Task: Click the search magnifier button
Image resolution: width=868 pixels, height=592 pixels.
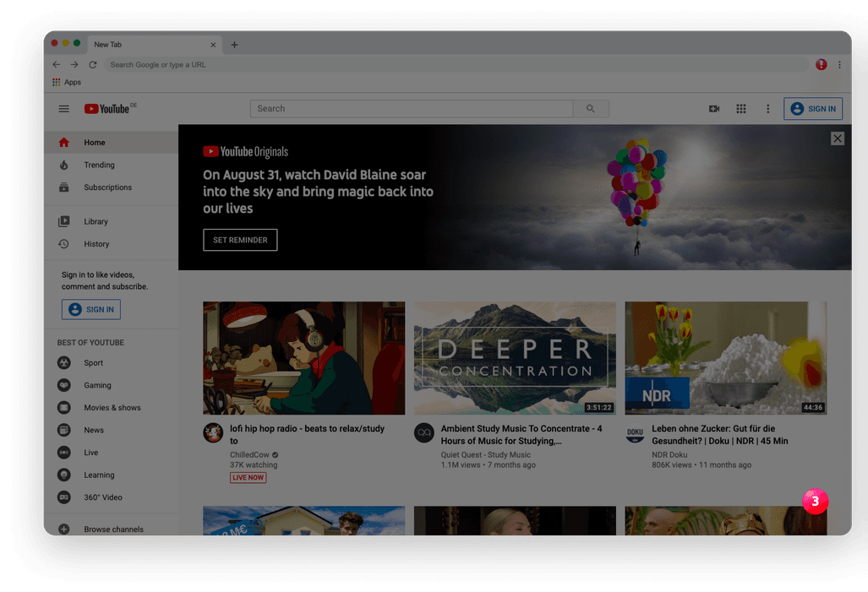Action: click(x=591, y=109)
